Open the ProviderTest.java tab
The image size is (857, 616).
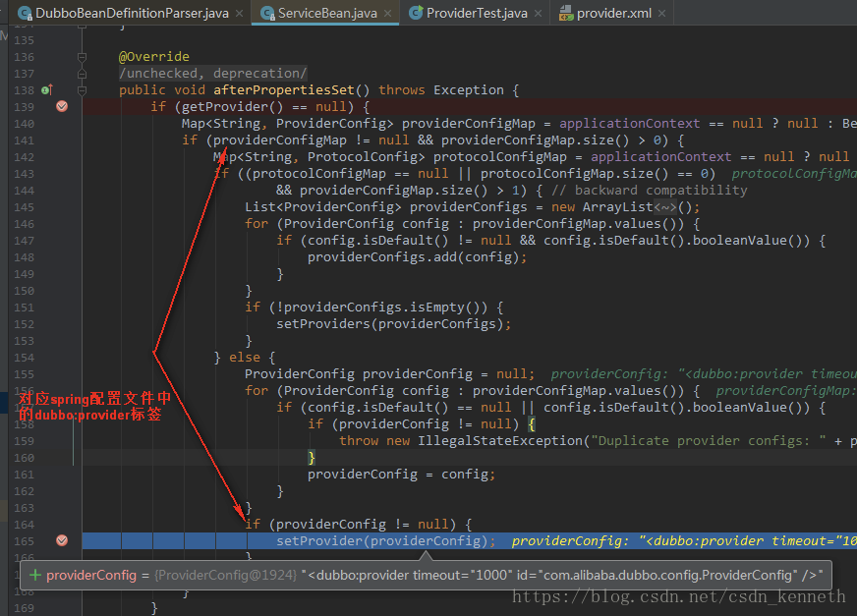476,13
